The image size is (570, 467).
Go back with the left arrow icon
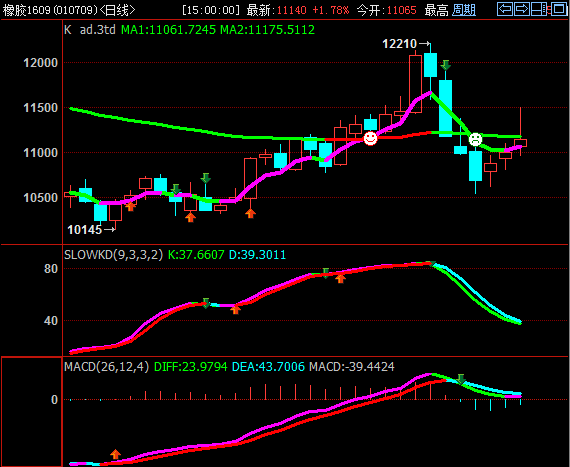[505, 9]
